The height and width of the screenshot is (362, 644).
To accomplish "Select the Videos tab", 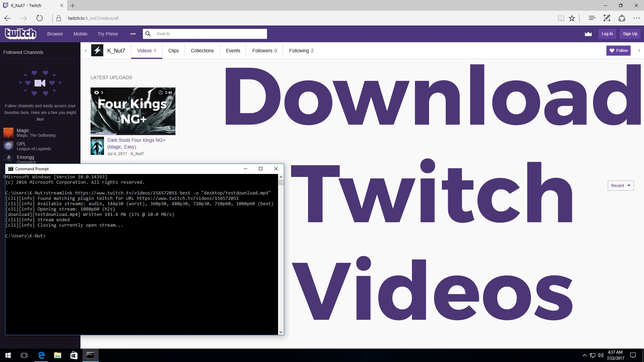I will [147, 51].
